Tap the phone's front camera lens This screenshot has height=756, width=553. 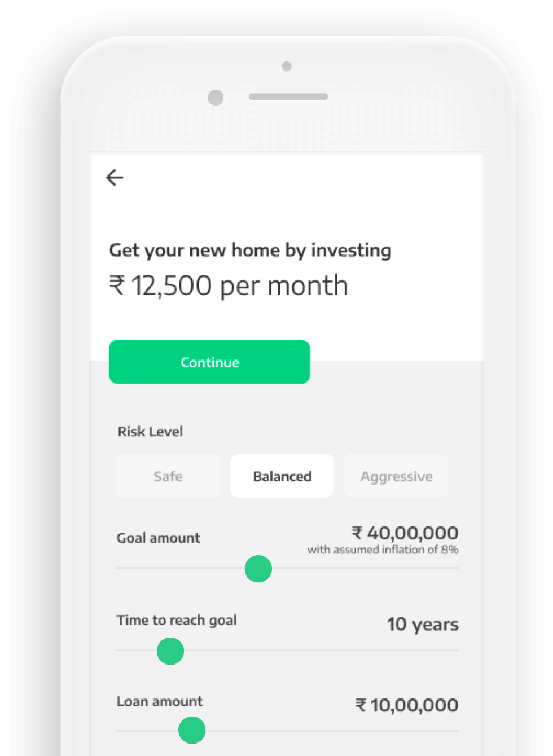(216, 98)
